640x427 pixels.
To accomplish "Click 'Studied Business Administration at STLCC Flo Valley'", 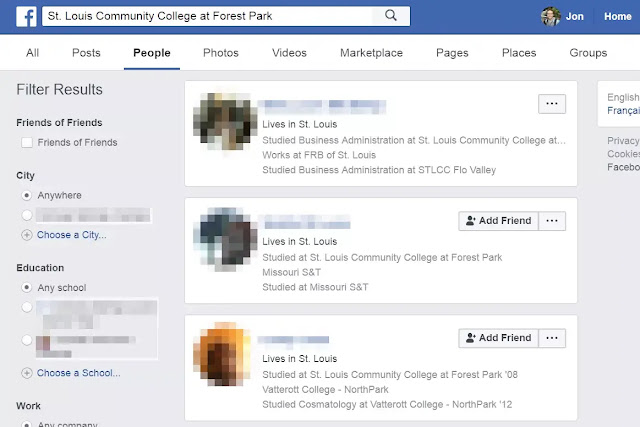I will (x=379, y=170).
